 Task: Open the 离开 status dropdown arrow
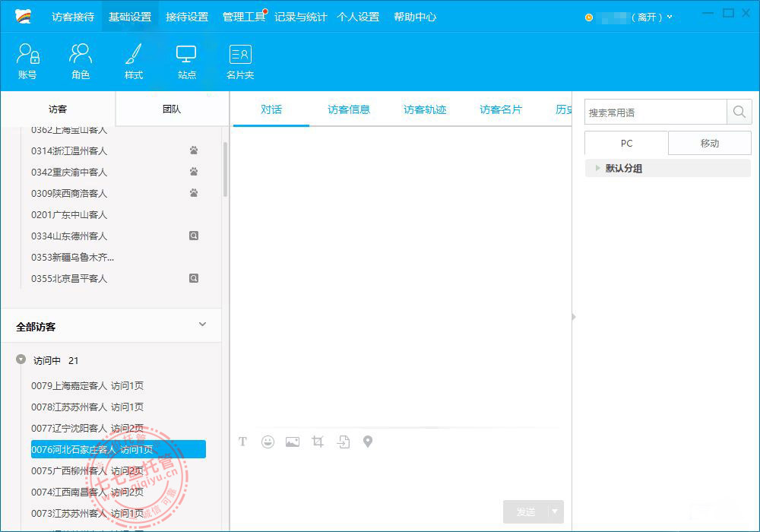point(670,17)
